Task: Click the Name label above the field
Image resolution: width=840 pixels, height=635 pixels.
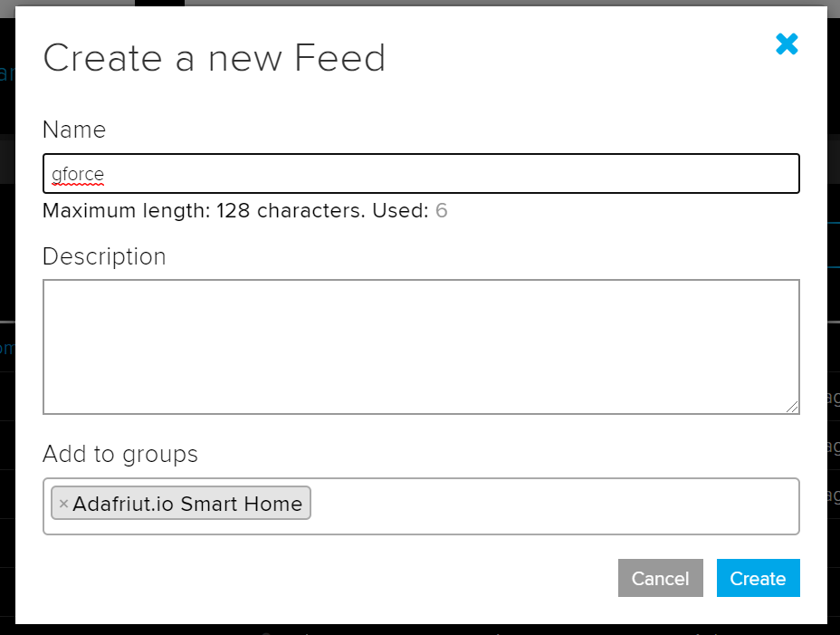Action: click(x=74, y=130)
